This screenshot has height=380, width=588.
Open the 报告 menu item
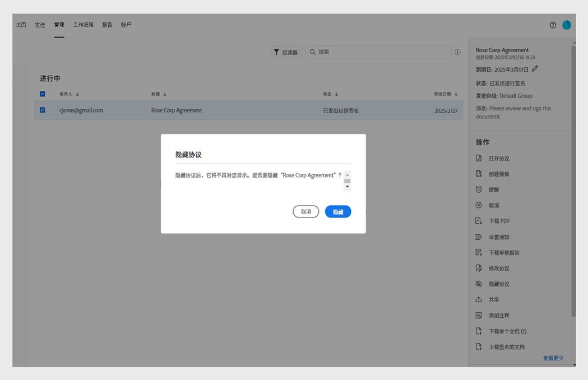(x=107, y=25)
